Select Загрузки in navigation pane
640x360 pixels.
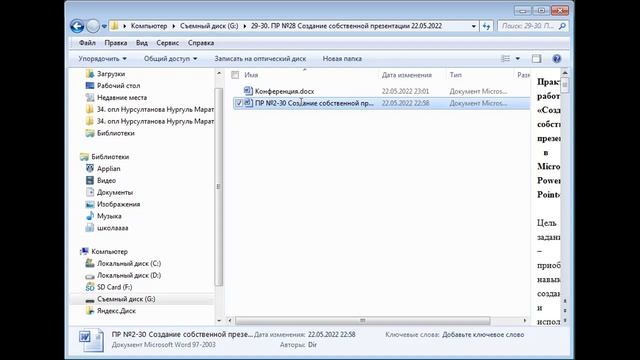[x=111, y=74]
